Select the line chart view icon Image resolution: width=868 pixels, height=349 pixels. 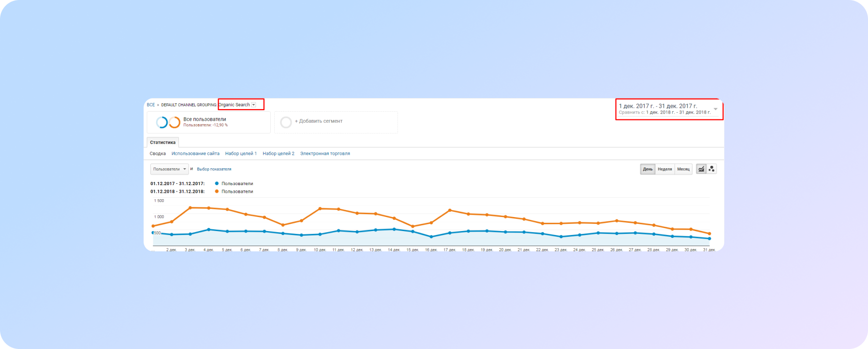pos(701,169)
